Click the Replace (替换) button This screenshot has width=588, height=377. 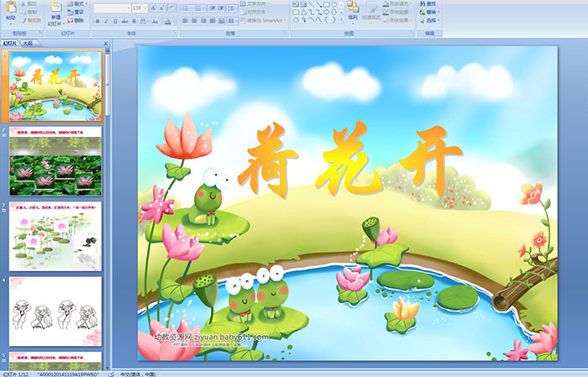[x=429, y=12]
